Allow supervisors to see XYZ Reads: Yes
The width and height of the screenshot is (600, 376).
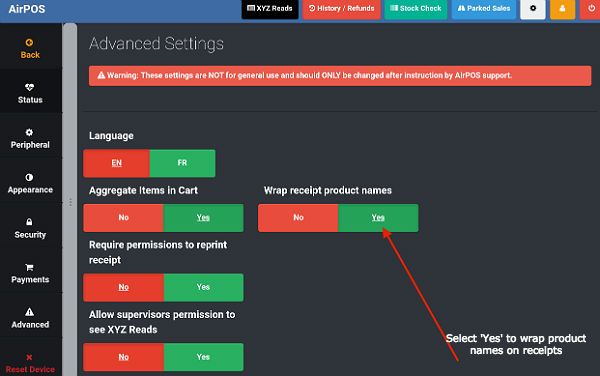pos(203,357)
